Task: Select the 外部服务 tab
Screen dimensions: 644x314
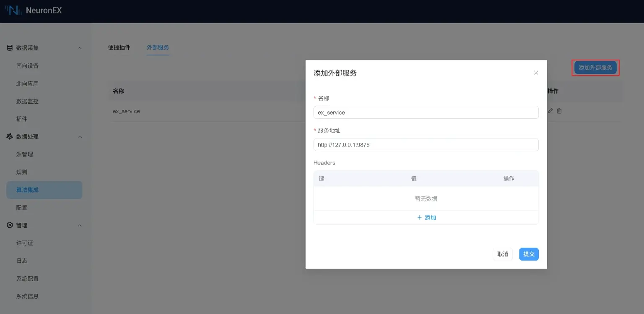Action: click(158, 47)
